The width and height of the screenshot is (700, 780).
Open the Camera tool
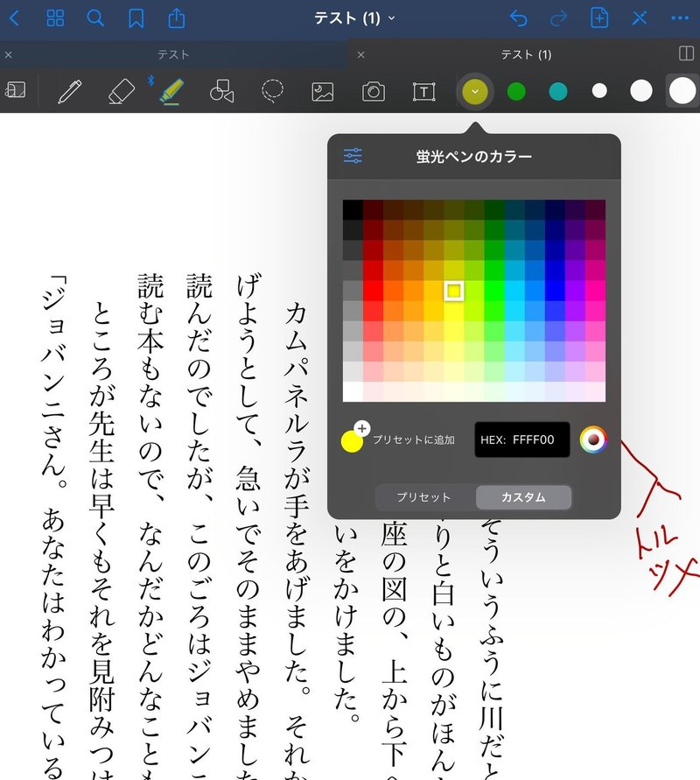(x=373, y=90)
